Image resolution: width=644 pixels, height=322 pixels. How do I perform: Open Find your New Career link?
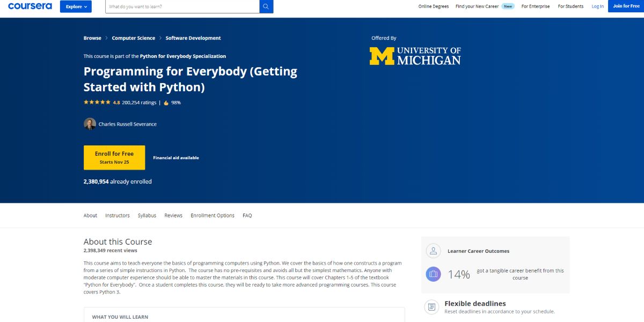point(477,6)
